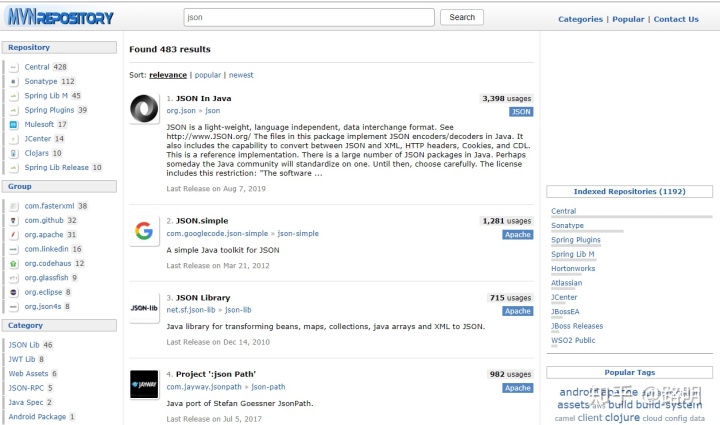Filter by the JSON-RPC category

click(26, 388)
